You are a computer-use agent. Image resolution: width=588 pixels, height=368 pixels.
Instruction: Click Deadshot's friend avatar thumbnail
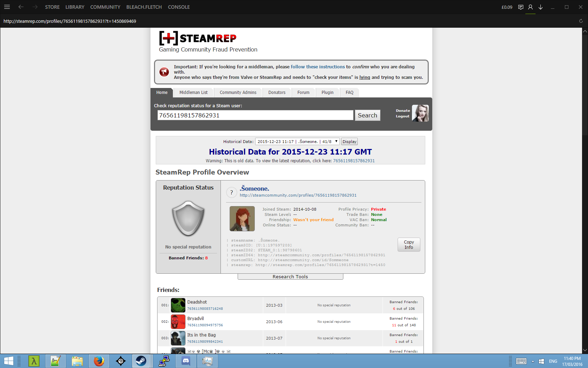click(178, 305)
